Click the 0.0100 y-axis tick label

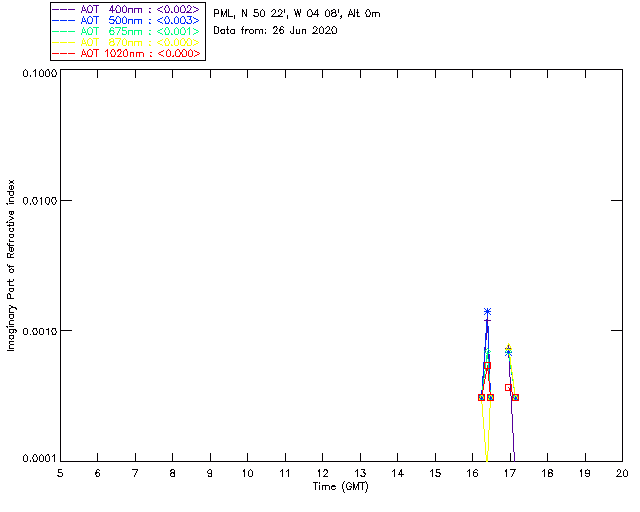click(39, 201)
